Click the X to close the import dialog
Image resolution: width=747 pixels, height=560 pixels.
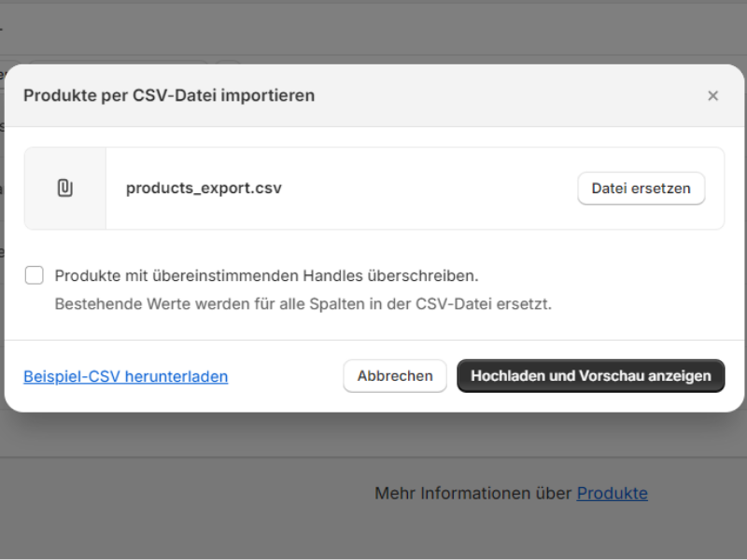coord(713,95)
